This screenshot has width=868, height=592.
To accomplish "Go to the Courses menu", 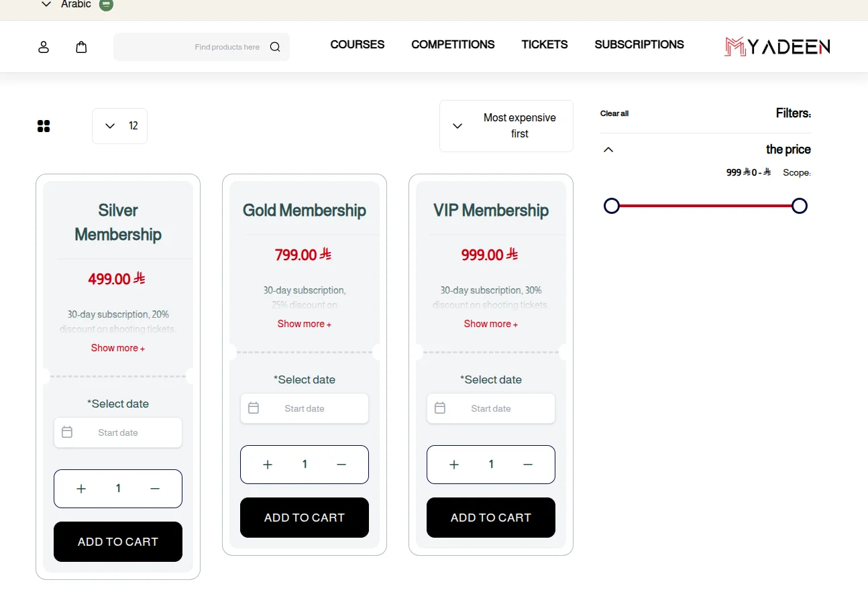I will coord(357,45).
